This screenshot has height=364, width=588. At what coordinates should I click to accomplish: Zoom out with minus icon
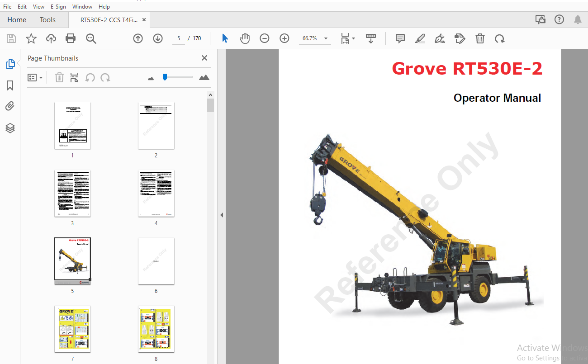265,38
